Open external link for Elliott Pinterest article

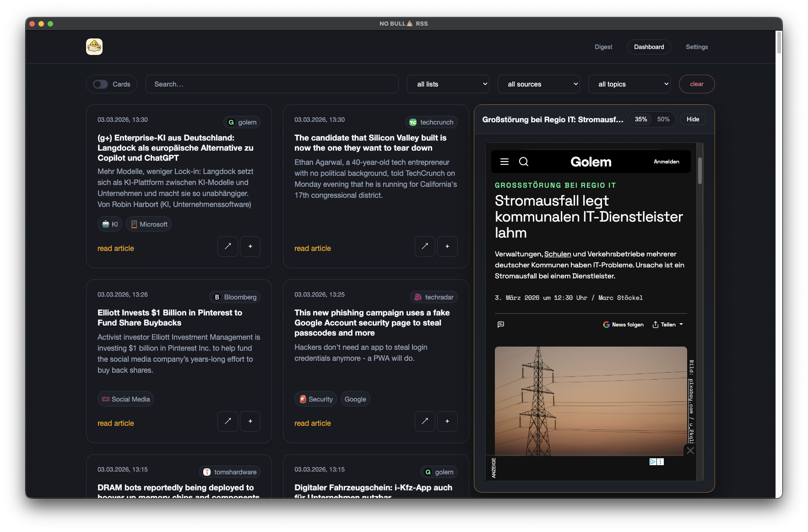(228, 421)
